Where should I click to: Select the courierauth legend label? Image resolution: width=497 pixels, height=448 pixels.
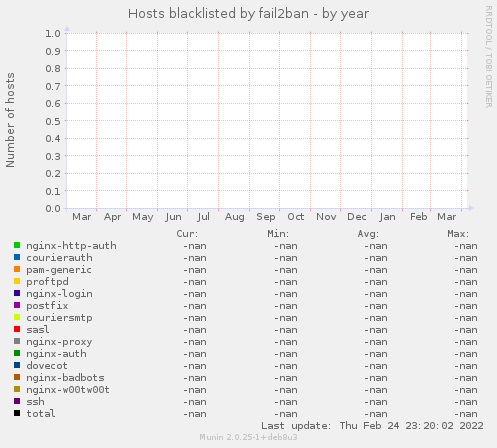click(59, 258)
